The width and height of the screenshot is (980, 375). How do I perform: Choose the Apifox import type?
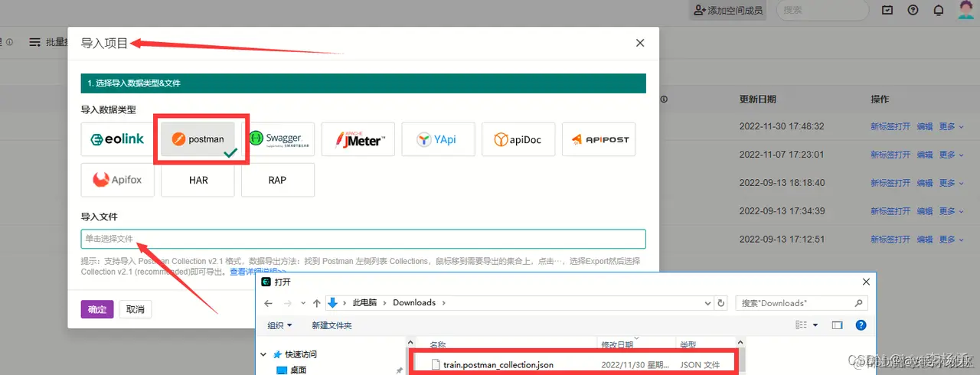pos(117,181)
